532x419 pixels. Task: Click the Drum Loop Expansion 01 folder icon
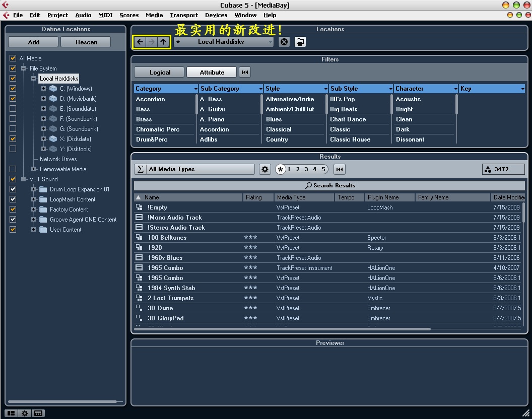click(x=43, y=189)
